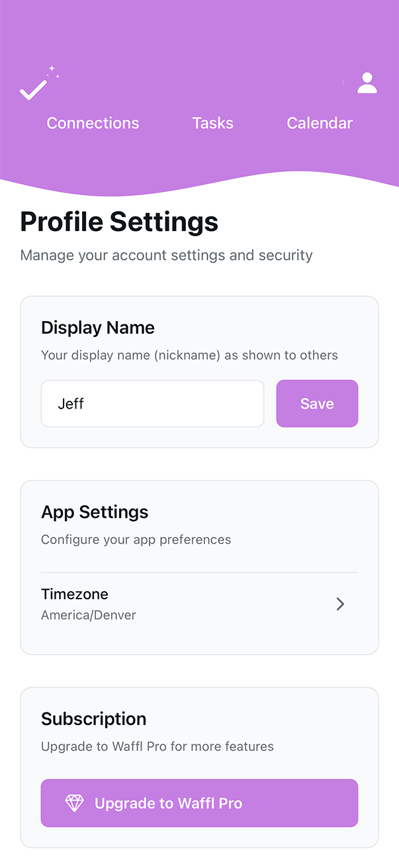Click the account settings subtitle text

pos(167,255)
